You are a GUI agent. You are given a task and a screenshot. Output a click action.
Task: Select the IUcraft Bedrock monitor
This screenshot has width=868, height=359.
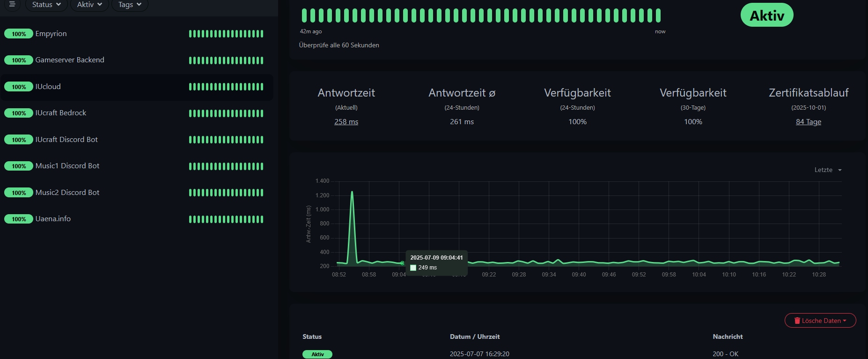(61, 113)
